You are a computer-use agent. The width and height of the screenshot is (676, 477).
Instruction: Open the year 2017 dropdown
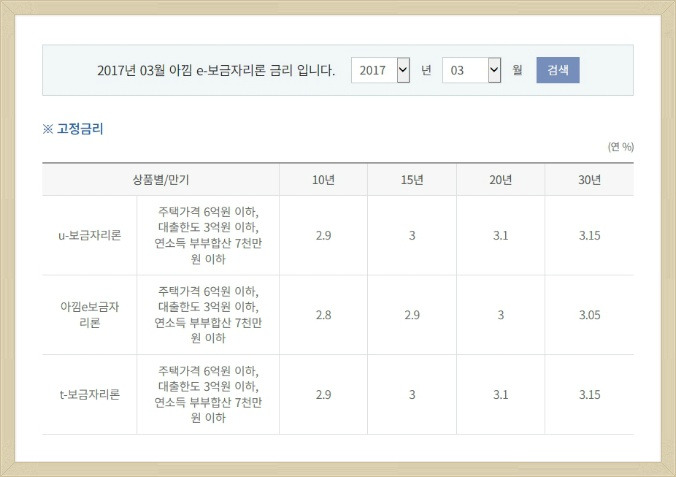pos(380,70)
